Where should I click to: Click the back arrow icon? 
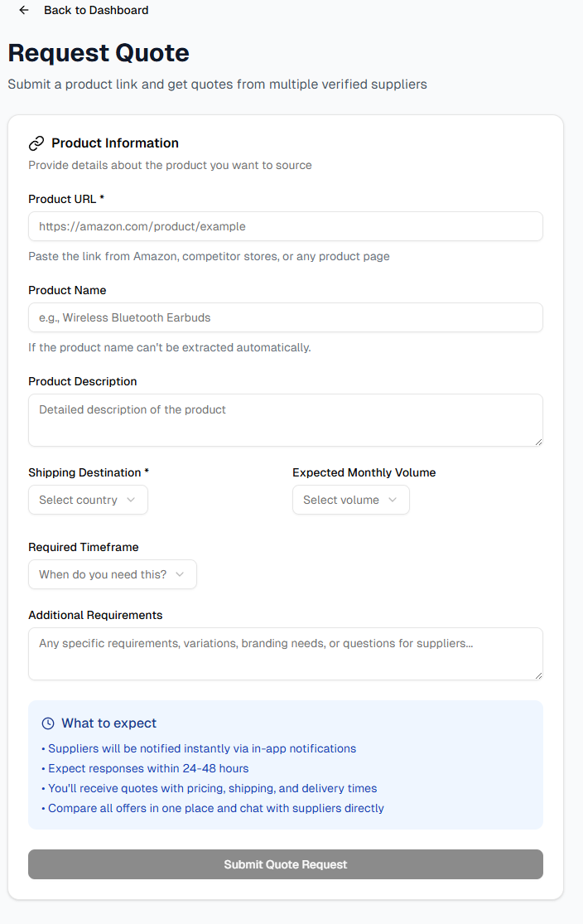point(24,10)
